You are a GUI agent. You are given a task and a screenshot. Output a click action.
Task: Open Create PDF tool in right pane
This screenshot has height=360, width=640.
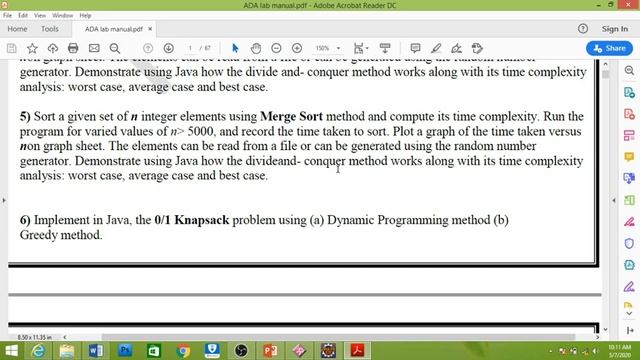pos(629,114)
